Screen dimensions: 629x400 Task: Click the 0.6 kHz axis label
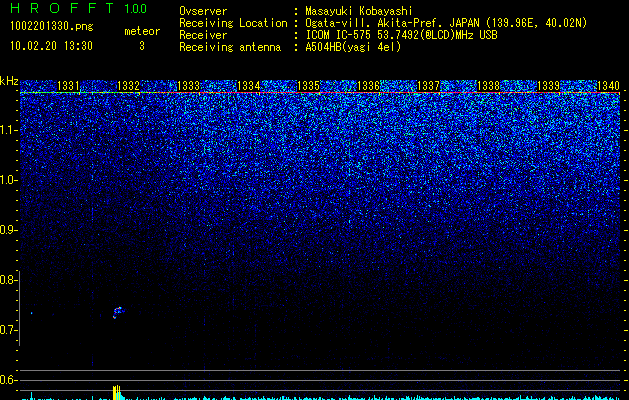9,380
